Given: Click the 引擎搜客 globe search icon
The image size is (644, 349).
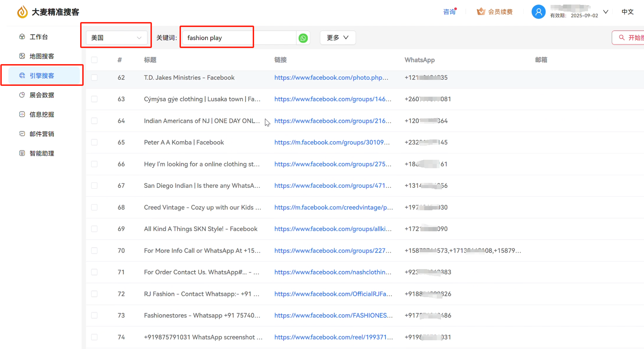Looking at the screenshot, I should click(22, 76).
